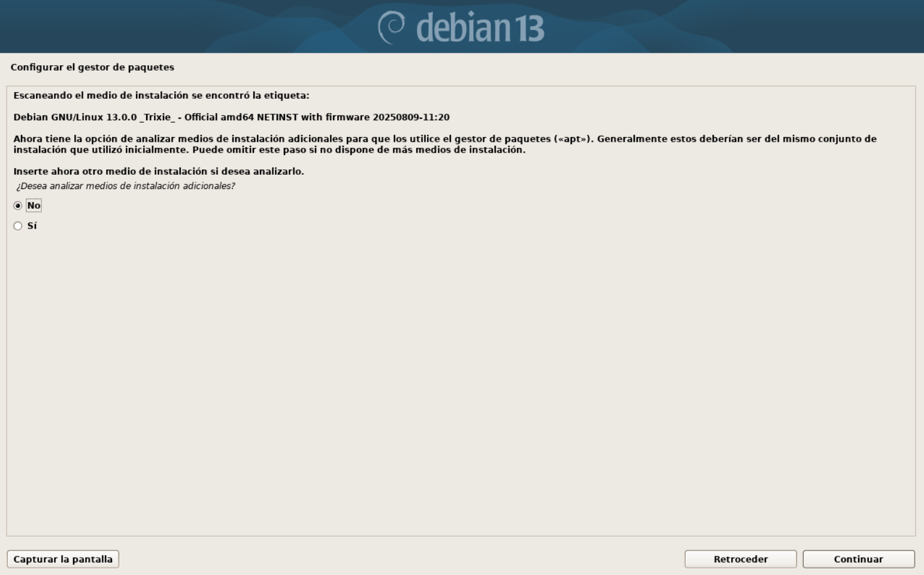Image resolution: width=924 pixels, height=575 pixels.
Task: Click the "Sí" option text label
Action: pos(32,226)
